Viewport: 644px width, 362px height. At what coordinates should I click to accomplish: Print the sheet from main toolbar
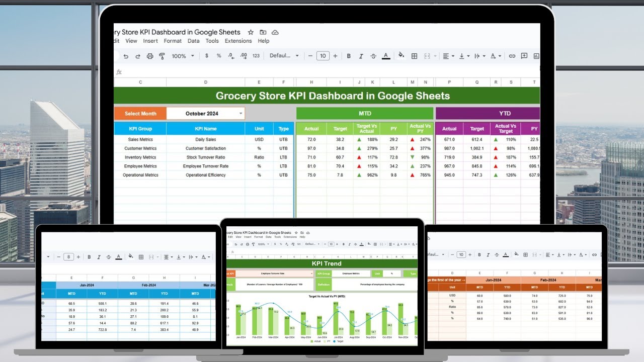coord(150,56)
